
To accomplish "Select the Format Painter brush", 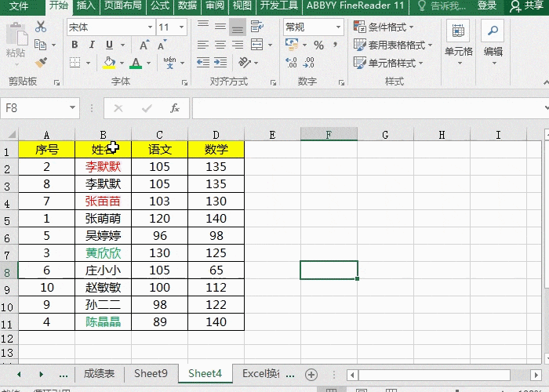I will click(x=41, y=63).
